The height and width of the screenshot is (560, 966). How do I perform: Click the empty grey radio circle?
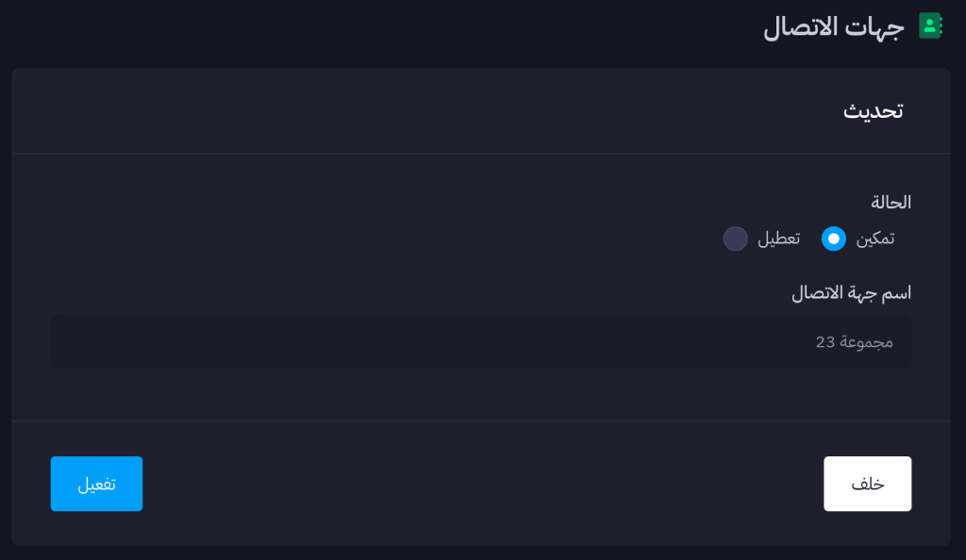[736, 239]
